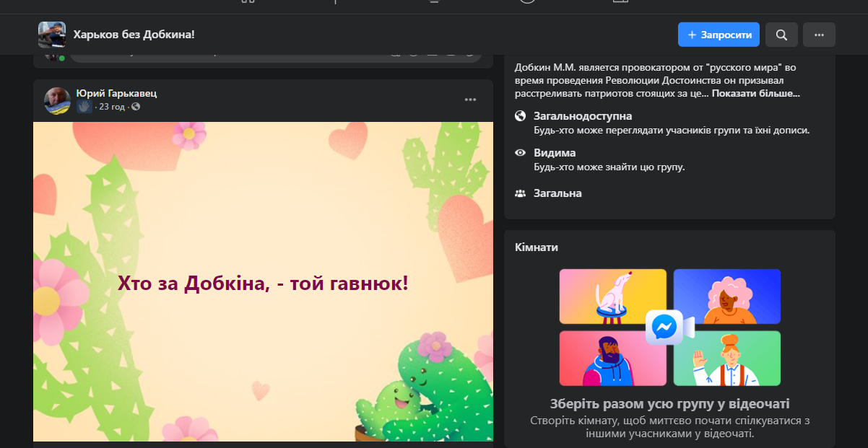Click the globe icon beside Загальнодоступна
The width and height of the screenshot is (868, 448).
520,116
